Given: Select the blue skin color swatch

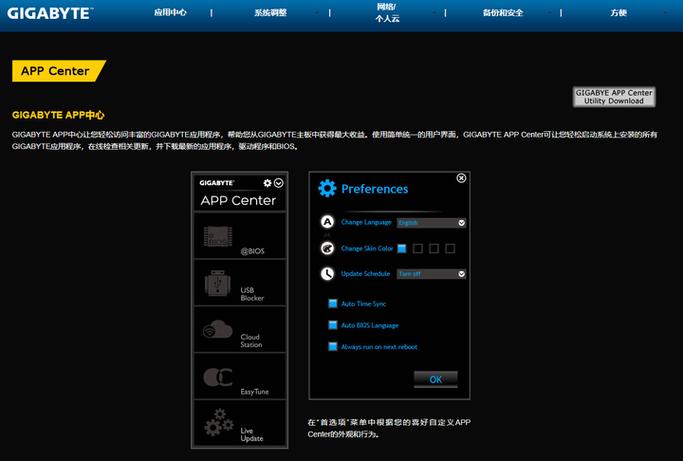Looking at the screenshot, I should tap(402, 248).
